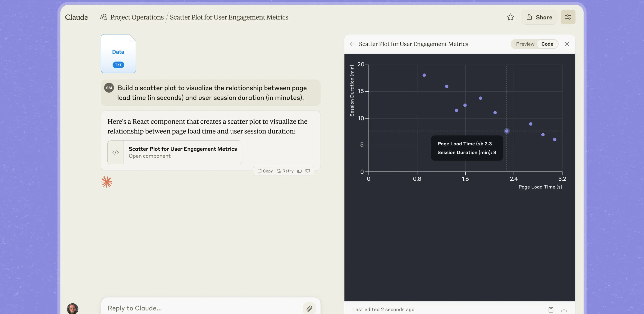Retry the assistant's response
This screenshot has width=644, height=314.
coord(285,171)
